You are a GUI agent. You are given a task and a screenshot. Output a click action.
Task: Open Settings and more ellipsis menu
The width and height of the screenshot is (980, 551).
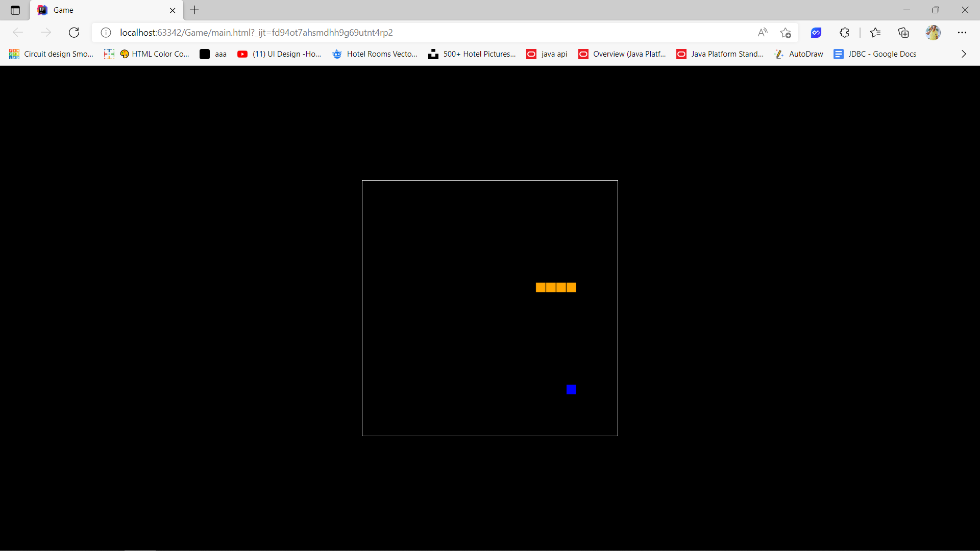(x=962, y=33)
